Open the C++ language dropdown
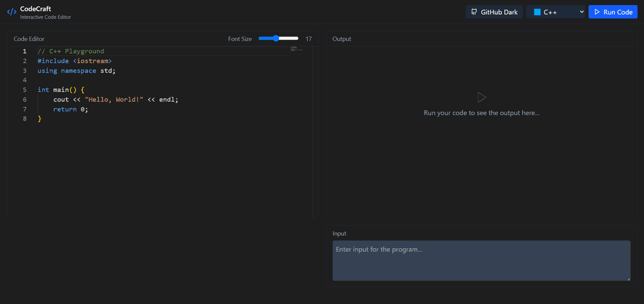Viewport: 644px width, 304px height. click(556, 12)
